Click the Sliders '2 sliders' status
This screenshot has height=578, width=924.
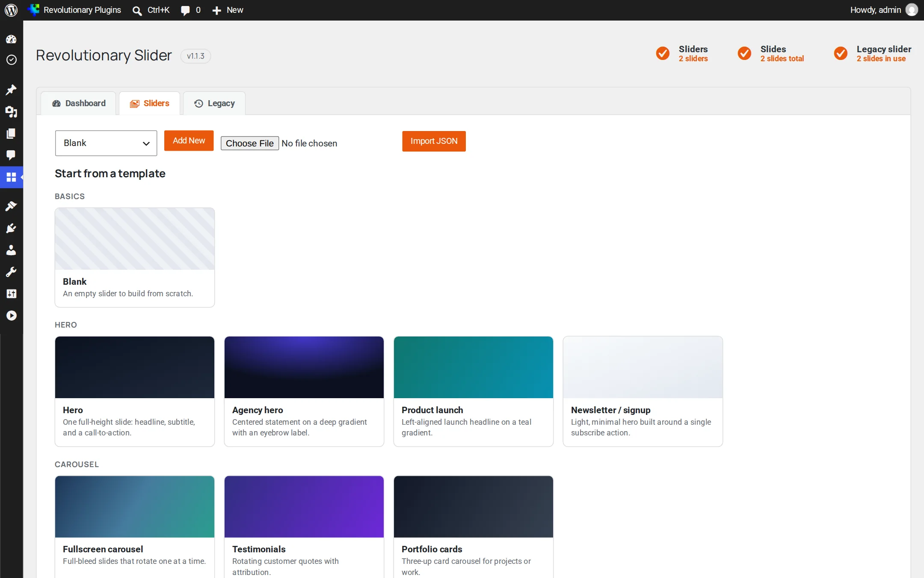[x=682, y=54]
